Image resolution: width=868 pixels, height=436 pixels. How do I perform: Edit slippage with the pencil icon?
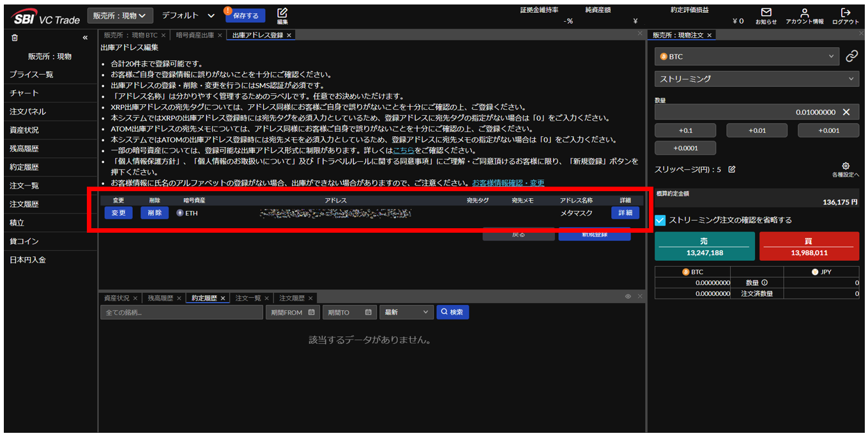tap(732, 169)
